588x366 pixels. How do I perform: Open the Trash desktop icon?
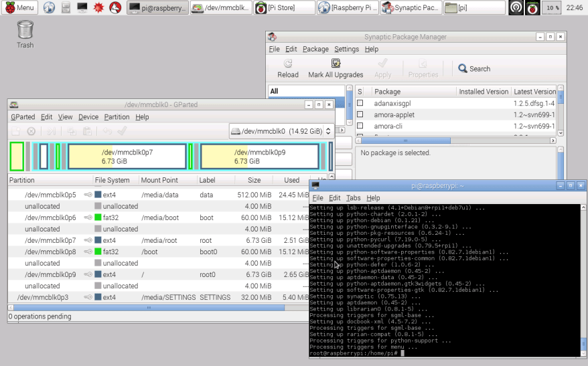tap(25, 35)
